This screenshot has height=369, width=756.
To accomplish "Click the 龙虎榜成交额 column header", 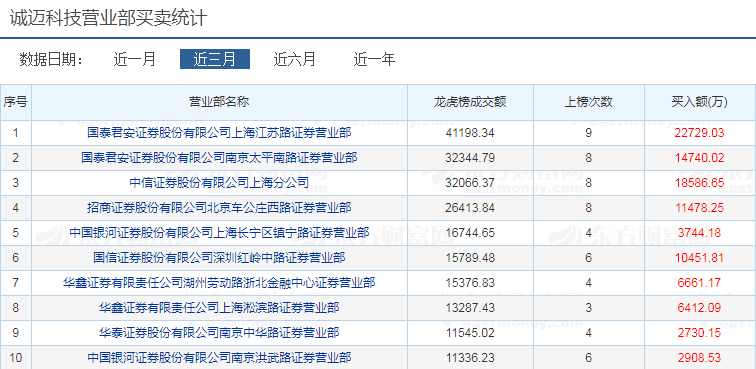I will point(470,102).
